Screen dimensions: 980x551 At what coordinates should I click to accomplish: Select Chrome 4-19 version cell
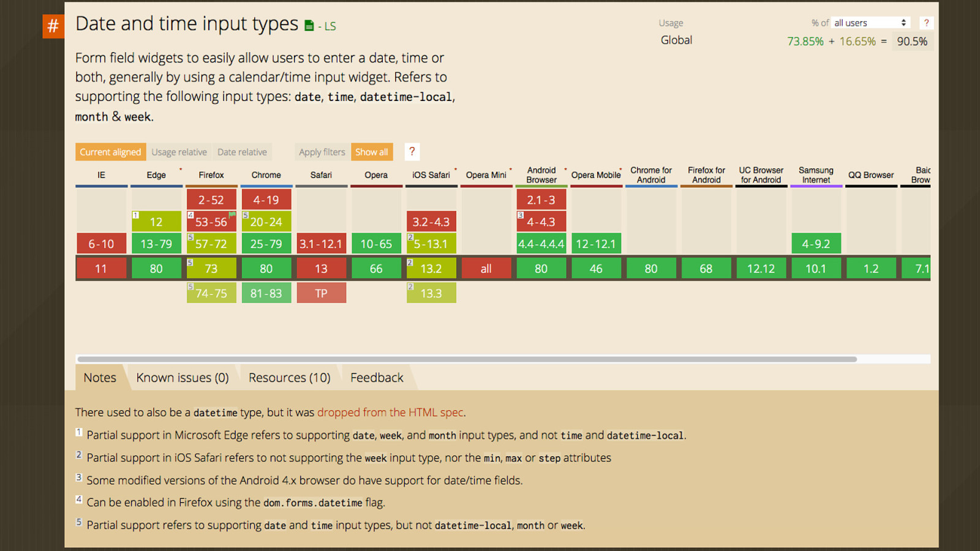(x=266, y=200)
